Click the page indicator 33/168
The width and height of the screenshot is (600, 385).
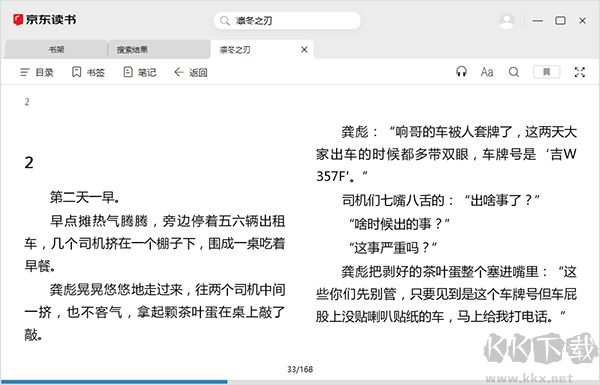pyautogui.click(x=300, y=369)
